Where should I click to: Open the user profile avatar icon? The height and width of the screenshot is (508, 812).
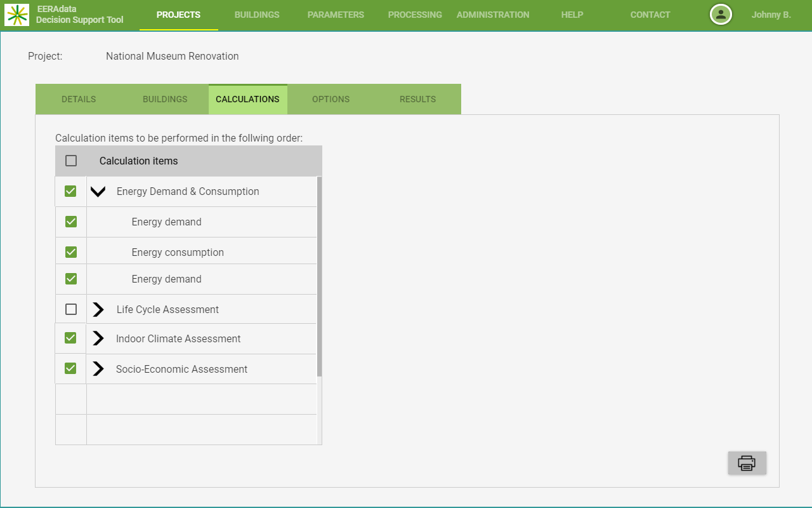721,15
